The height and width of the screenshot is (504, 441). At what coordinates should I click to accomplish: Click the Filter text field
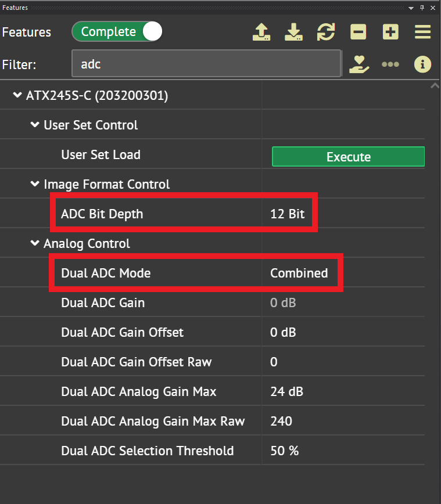click(x=206, y=64)
